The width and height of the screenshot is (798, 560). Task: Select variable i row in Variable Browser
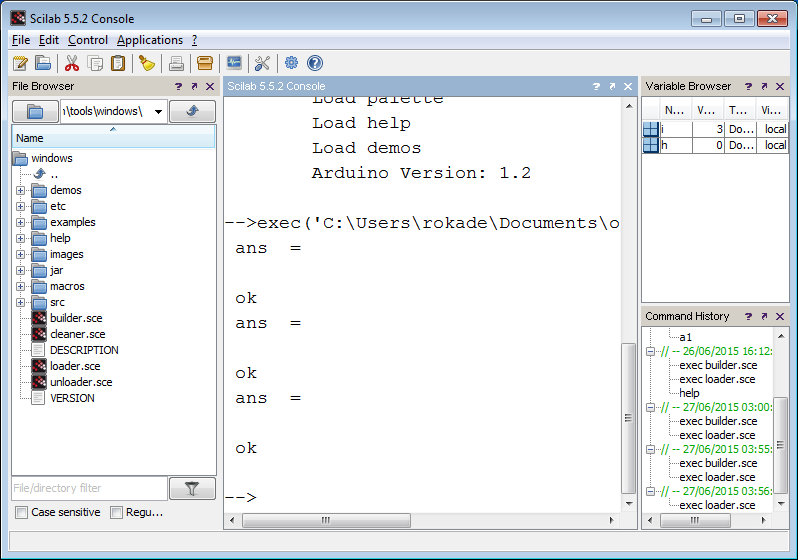[715, 129]
